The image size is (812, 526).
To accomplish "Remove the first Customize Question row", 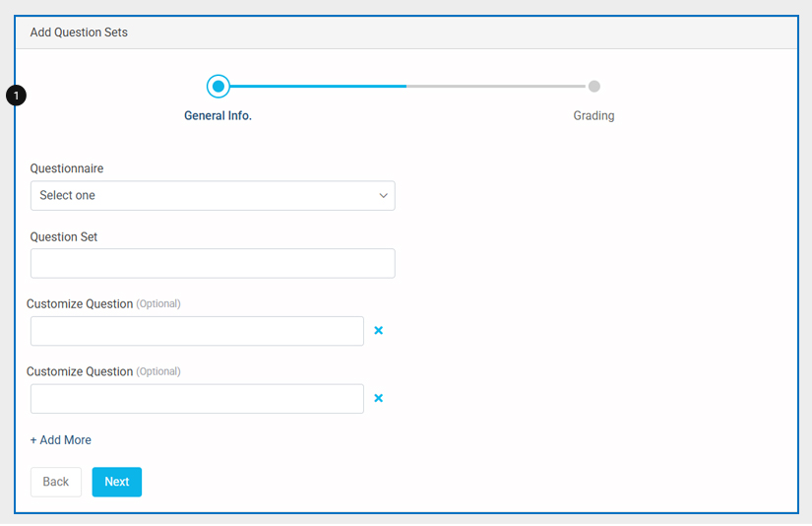I will pos(378,331).
